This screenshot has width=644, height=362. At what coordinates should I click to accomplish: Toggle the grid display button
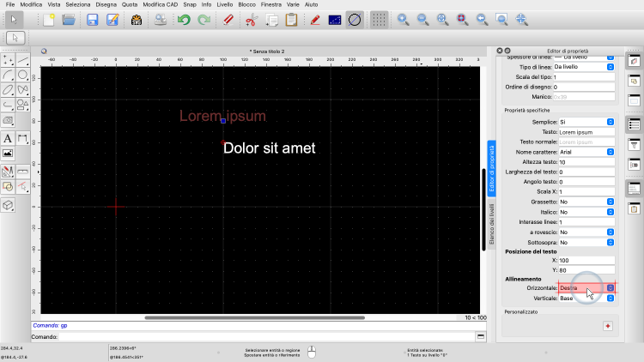click(x=378, y=19)
